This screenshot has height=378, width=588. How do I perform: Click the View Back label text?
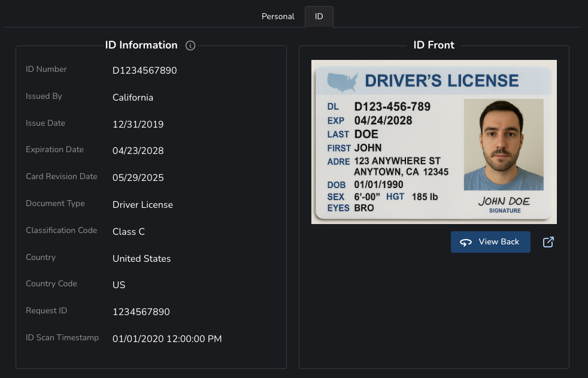pyautogui.click(x=499, y=241)
